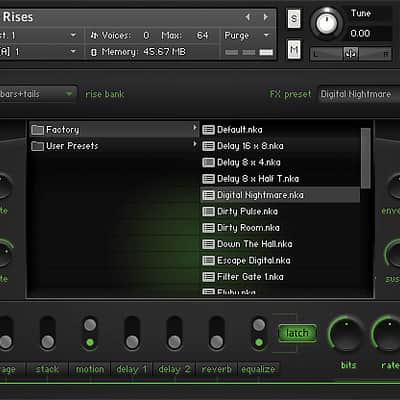Open the reverb tab
This screenshot has height=400, width=400.
[x=217, y=369]
